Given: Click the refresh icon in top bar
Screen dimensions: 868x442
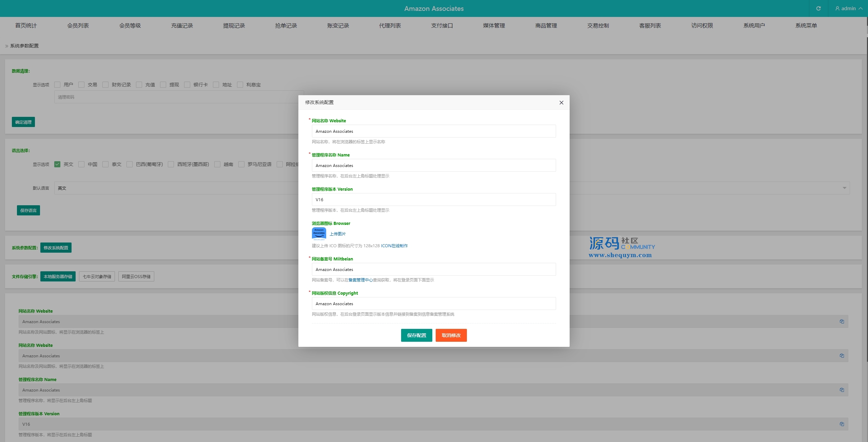Looking at the screenshot, I should point(818,8).
